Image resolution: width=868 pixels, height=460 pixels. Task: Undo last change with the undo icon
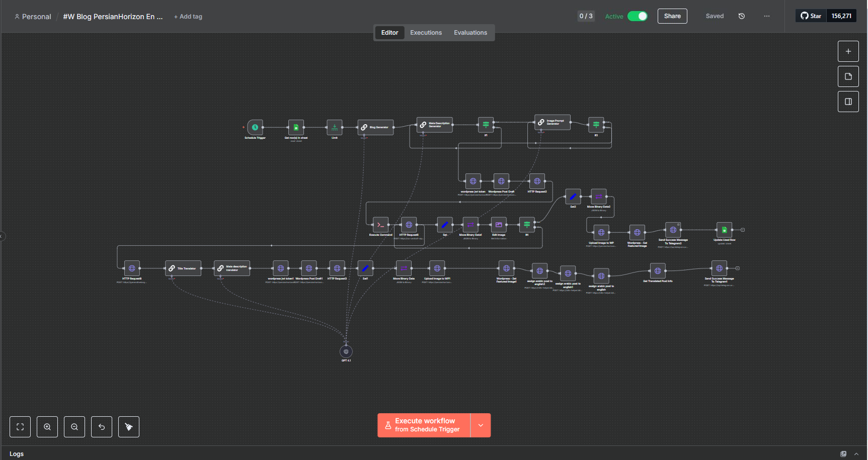pyautogui.click(x=101, y=426)
